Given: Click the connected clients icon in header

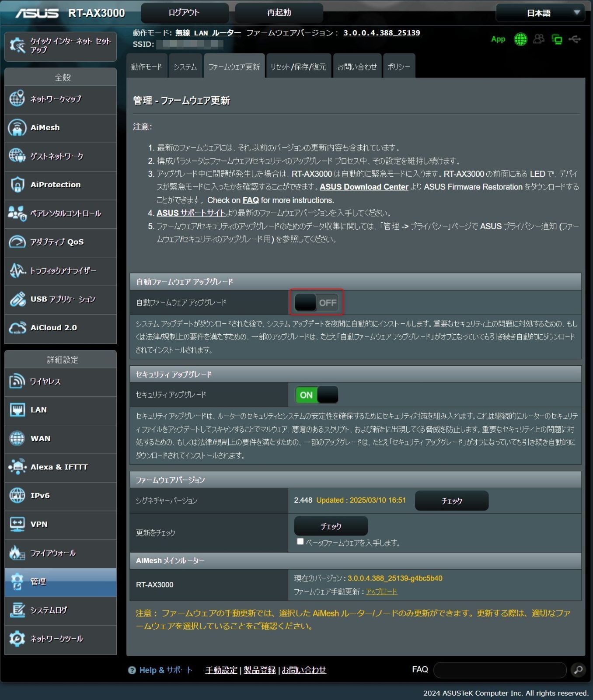Looking at the screenshot, I should [x=539, y=39].
